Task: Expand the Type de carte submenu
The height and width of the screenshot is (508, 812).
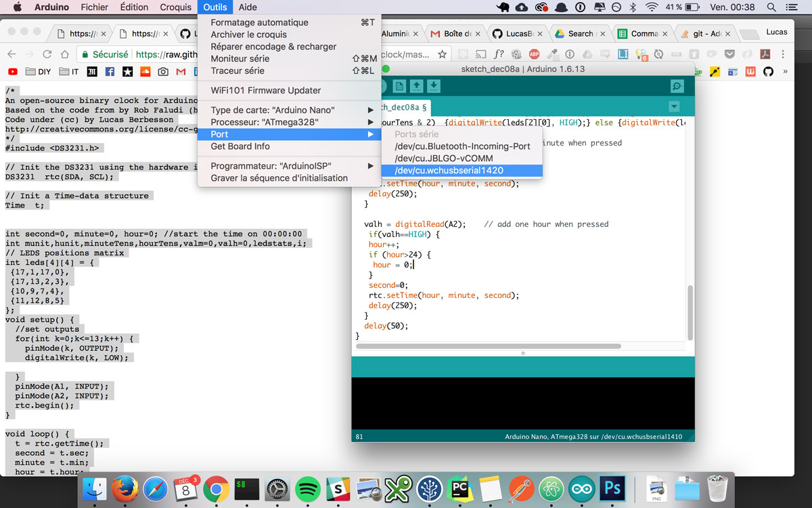Action: pyautogui.click(x=289, y=110)
